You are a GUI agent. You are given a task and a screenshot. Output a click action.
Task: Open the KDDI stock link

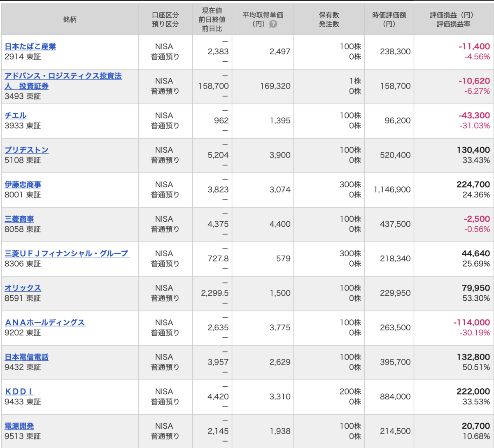coord(19,392)
